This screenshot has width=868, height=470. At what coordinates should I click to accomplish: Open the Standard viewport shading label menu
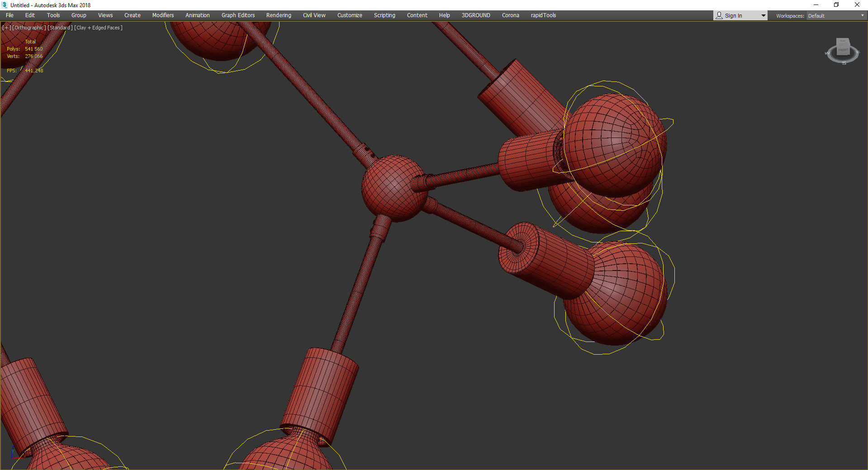click(x=60, y=28)
